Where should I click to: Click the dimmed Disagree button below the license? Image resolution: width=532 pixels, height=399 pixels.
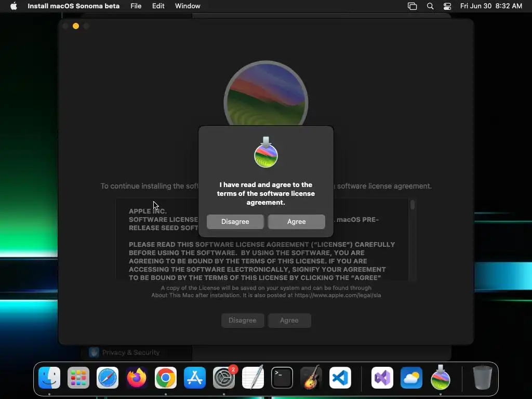[242, 320]
